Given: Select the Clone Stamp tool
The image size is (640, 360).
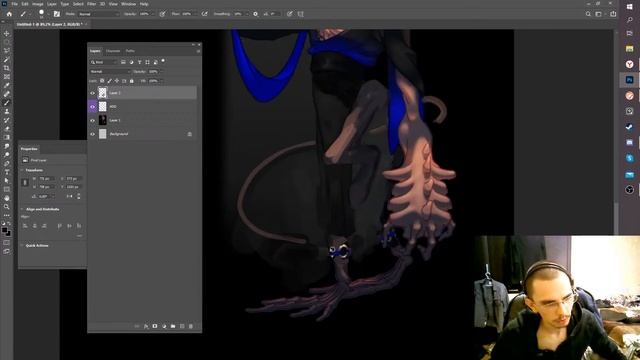Looking at the screenshot, I should (x=7, y=111).
